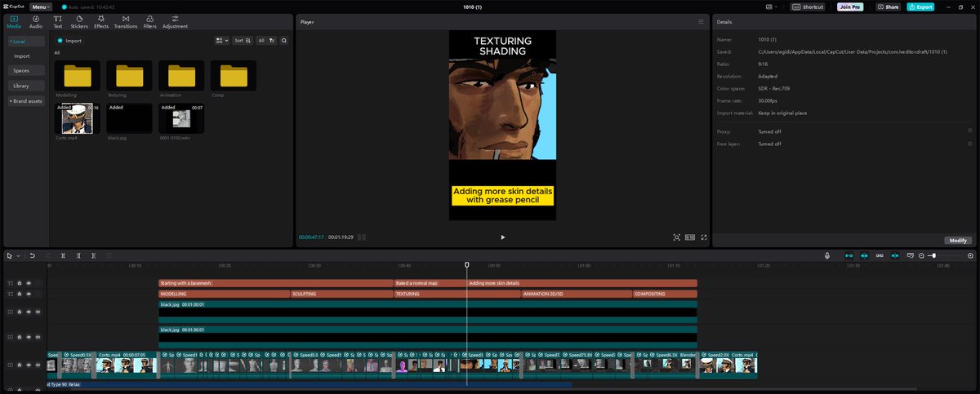Play the preview in the Player
Screen dimensions: 980x394
pyautogui.click(x=502, y=237)
